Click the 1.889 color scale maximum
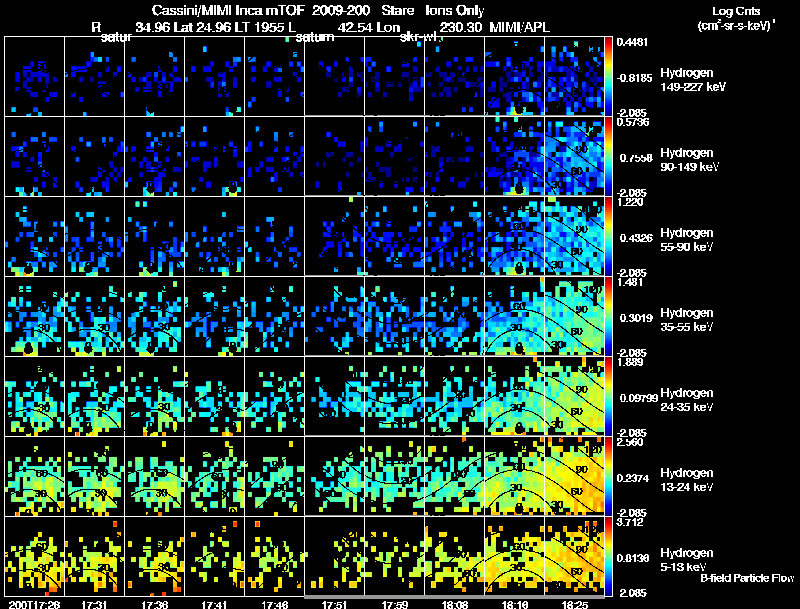 pos(630,362)
